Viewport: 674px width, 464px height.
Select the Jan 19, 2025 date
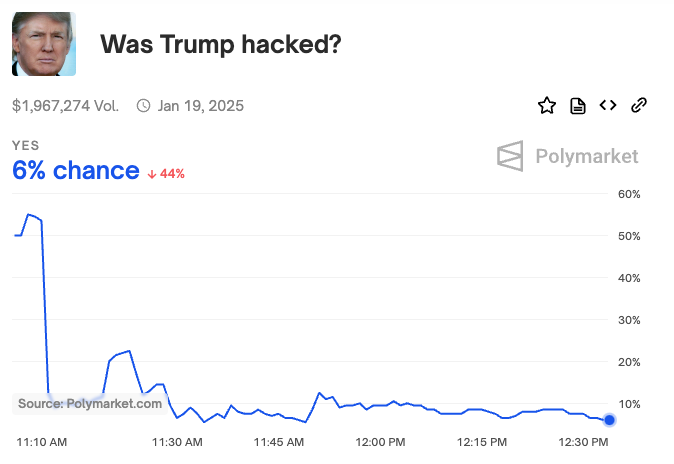point(200,106)
